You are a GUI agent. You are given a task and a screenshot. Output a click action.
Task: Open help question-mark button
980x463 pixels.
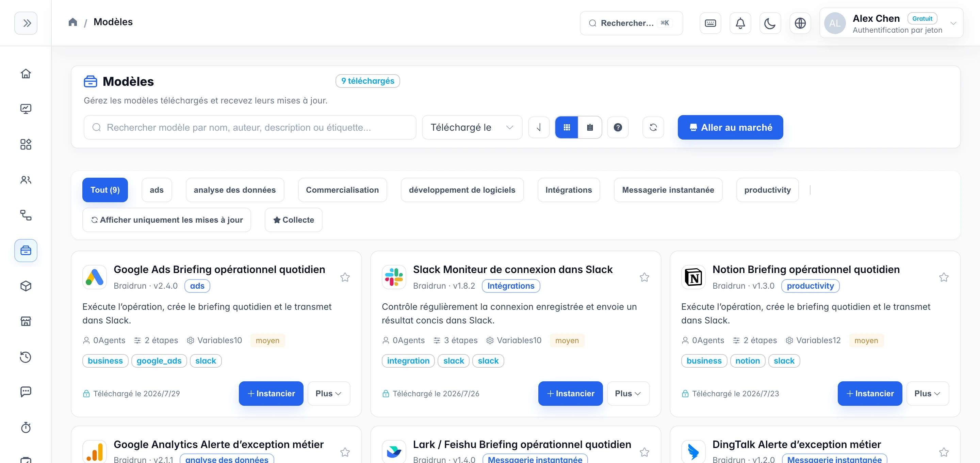(x=618, y=128)
